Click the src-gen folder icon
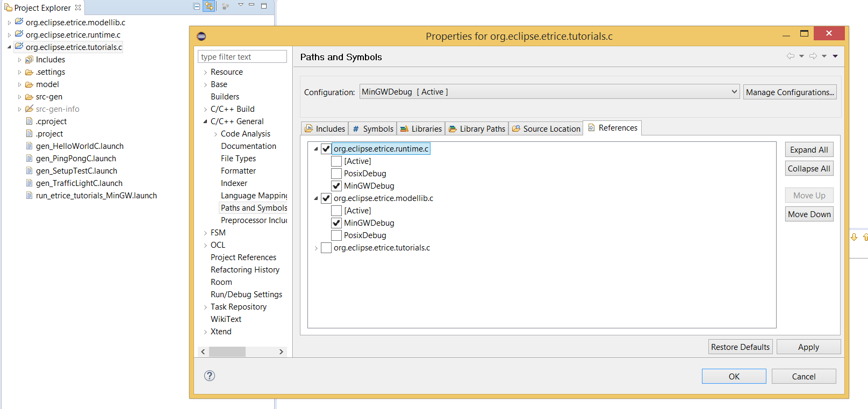868x409 pixels. (29, 97)
